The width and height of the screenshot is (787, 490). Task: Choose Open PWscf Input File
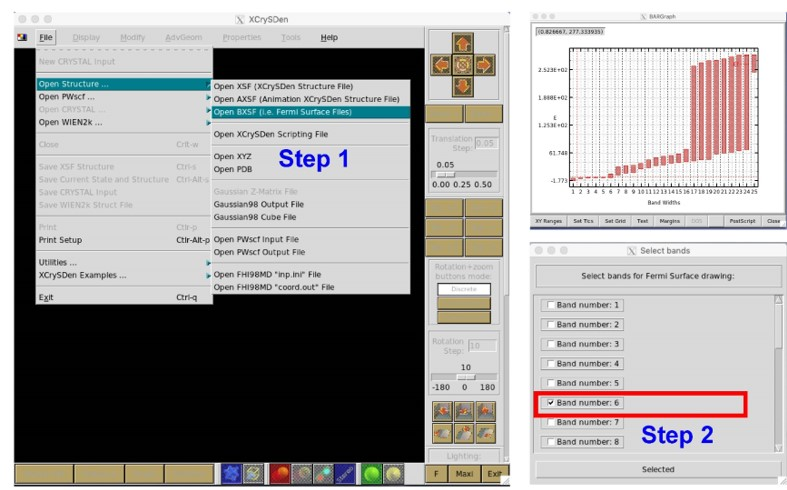coord(311,239)
